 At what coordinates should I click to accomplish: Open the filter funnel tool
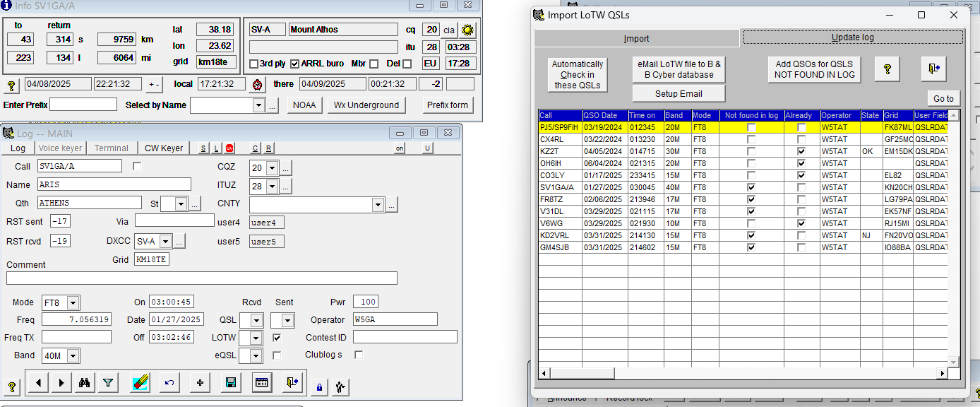[x=108, y=382]
